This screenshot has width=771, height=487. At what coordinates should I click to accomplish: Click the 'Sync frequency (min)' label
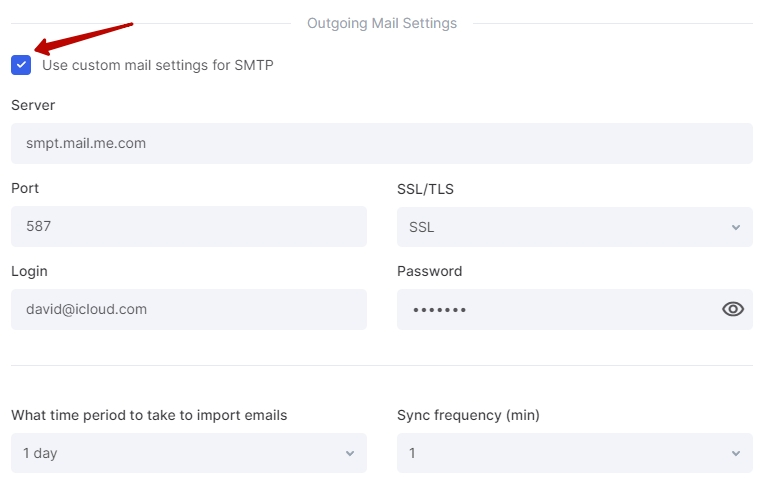[468, 415]
